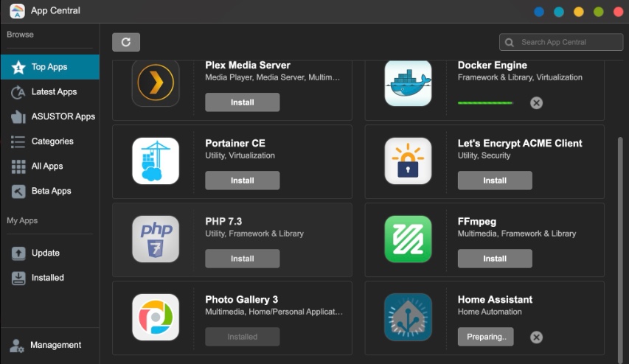Open the FFmpeg app icon
Viewport: 629px width, 364px height.
[408, 239]
